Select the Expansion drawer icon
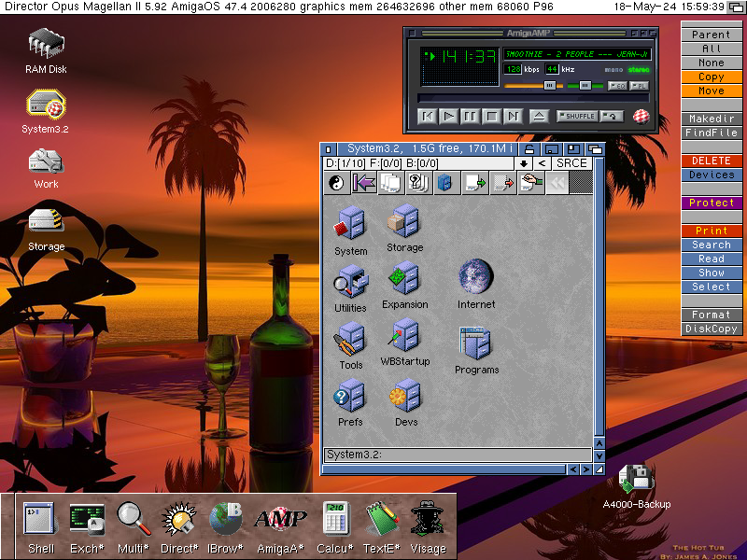Viewport: 747px width, 560px height. 405,277
